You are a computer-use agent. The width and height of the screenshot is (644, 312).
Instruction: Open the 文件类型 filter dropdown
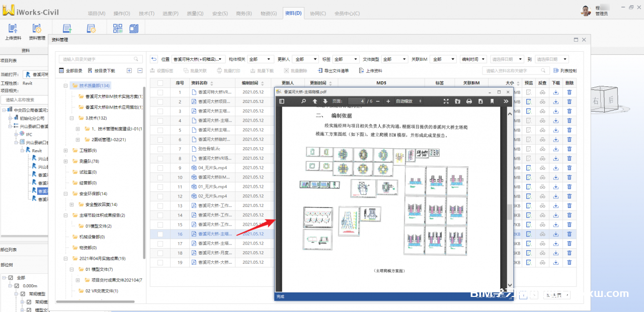coord(394,59)
